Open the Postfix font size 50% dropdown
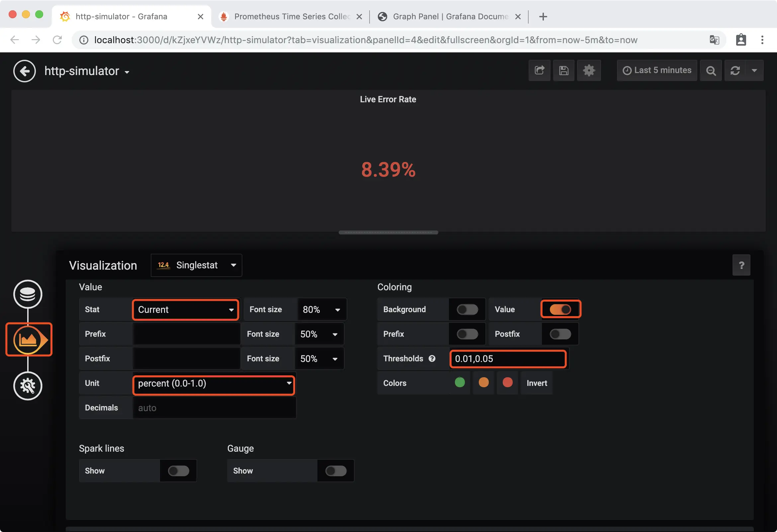The width and height of the screenshot is (777, 532). coord(319,359)
